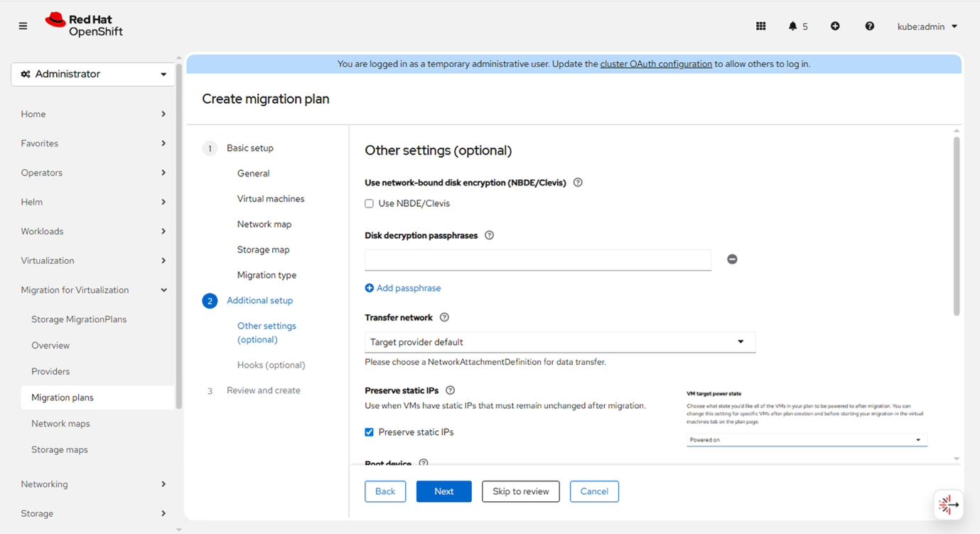Expand the Home navigation section
This screenshot has width=980, height=534.
(x=93, y=114)
